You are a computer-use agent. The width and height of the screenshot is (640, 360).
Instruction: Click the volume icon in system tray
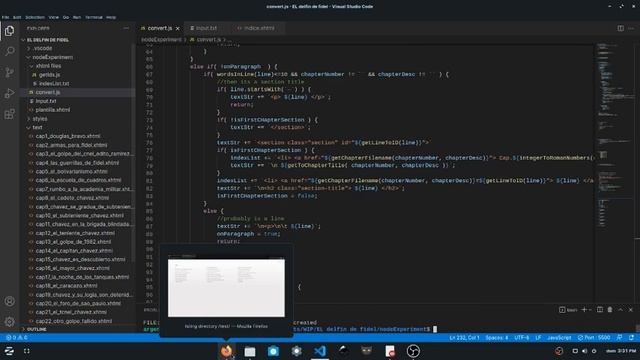pos(584,351)
